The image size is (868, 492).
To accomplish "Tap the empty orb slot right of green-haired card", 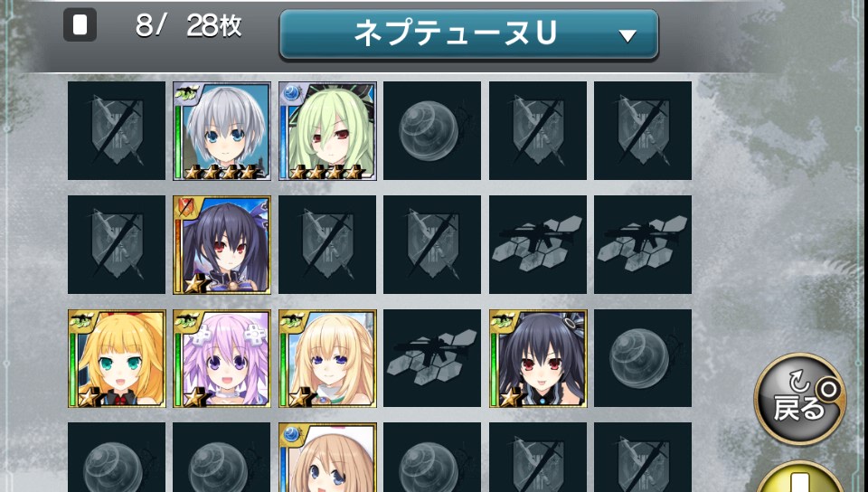I will pyautogui.click(x=432, y=130).
